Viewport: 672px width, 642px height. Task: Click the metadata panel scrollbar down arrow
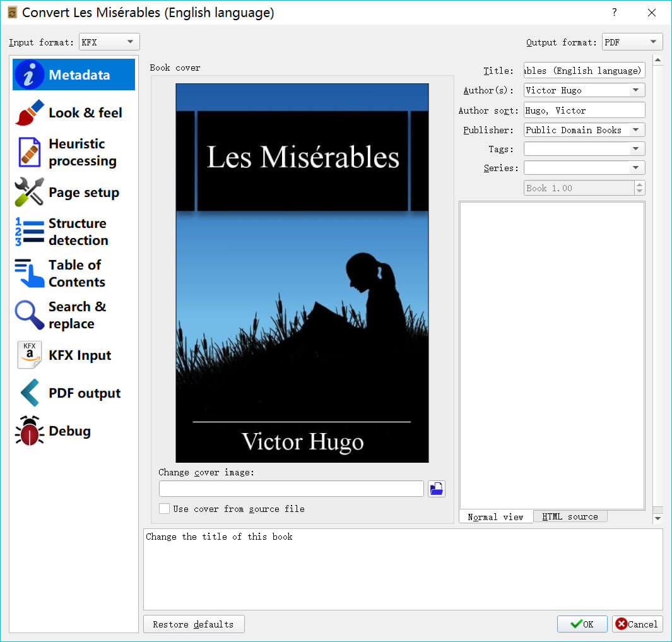[x=658, y=518]
